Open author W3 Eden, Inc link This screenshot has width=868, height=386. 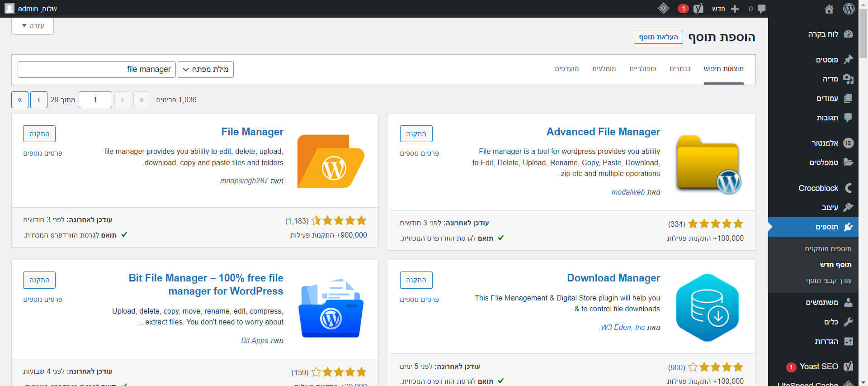click(x=622, y=327)
